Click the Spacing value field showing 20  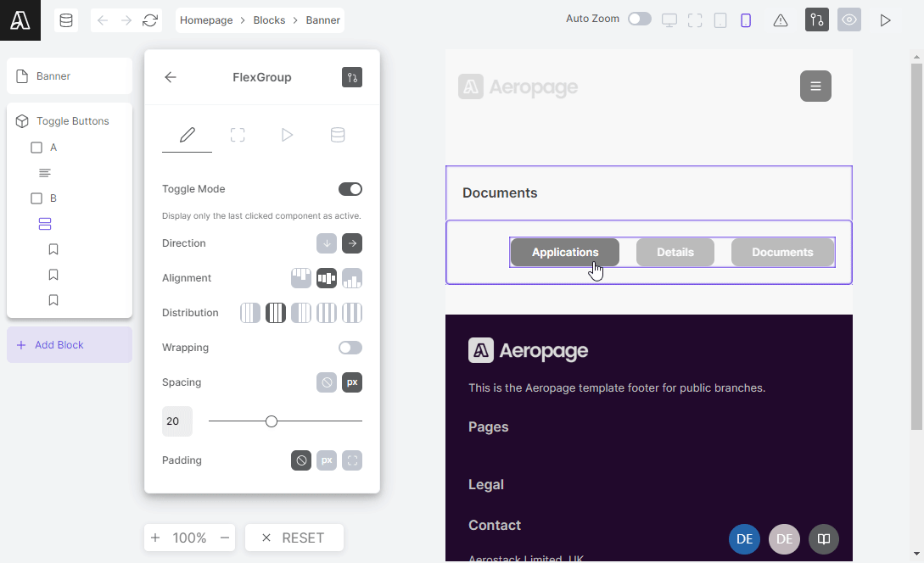click(176, 421)
